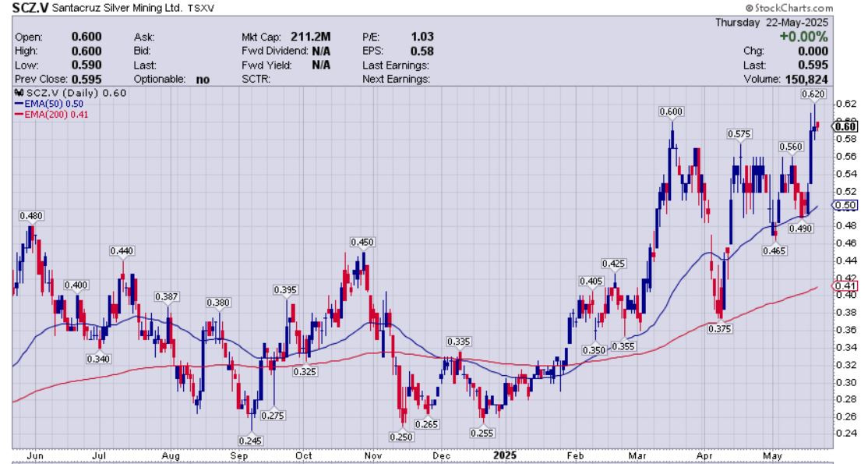Click the +0.00% percent change value
This screenshot has width=868, height=464.
pos(804,37)
